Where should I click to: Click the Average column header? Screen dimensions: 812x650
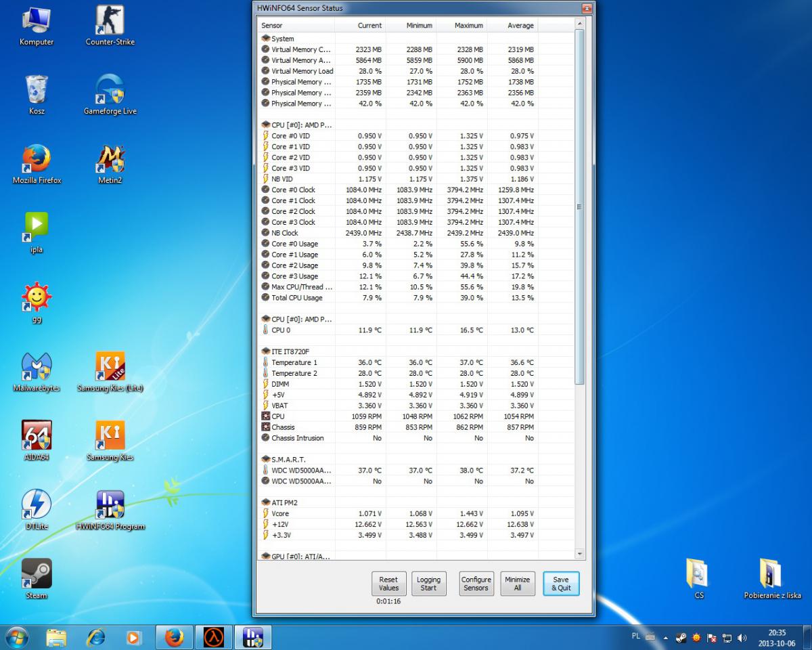click(512, 25)
